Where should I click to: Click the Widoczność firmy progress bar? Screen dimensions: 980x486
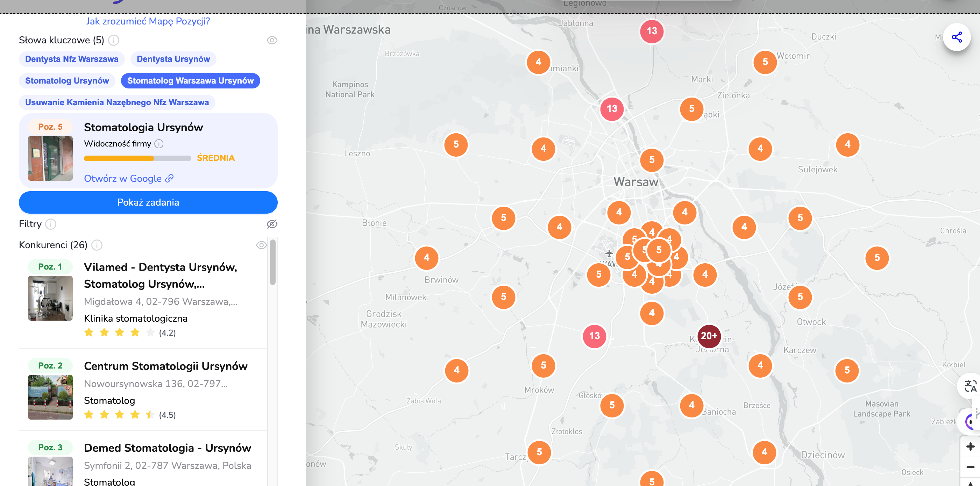click(137, 158)
